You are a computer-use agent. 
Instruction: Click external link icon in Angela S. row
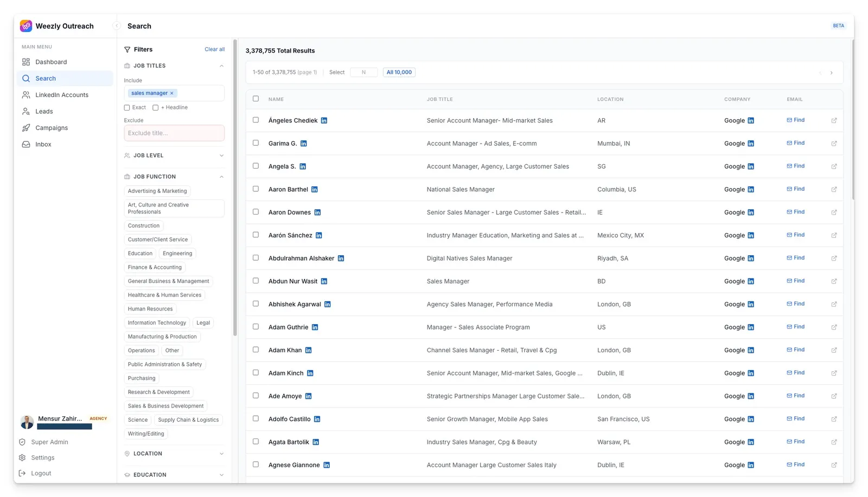pyautogui.click(x=834, y=166)
